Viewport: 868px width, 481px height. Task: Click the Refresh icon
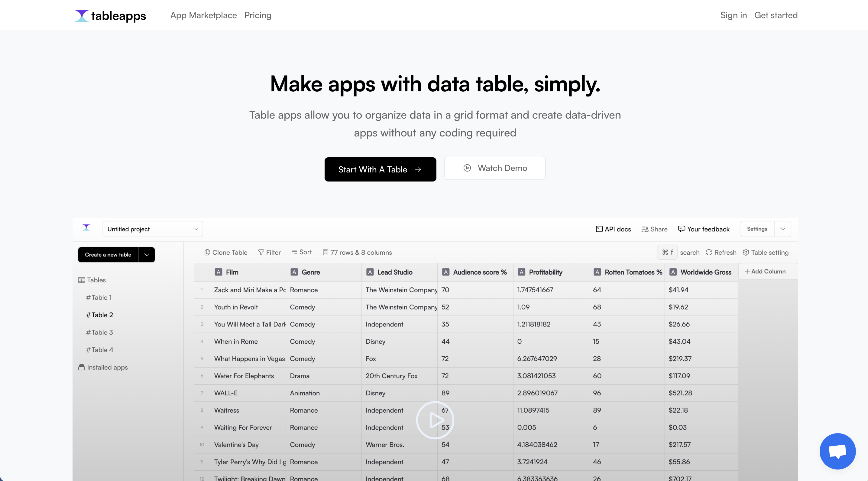(709, 252)
